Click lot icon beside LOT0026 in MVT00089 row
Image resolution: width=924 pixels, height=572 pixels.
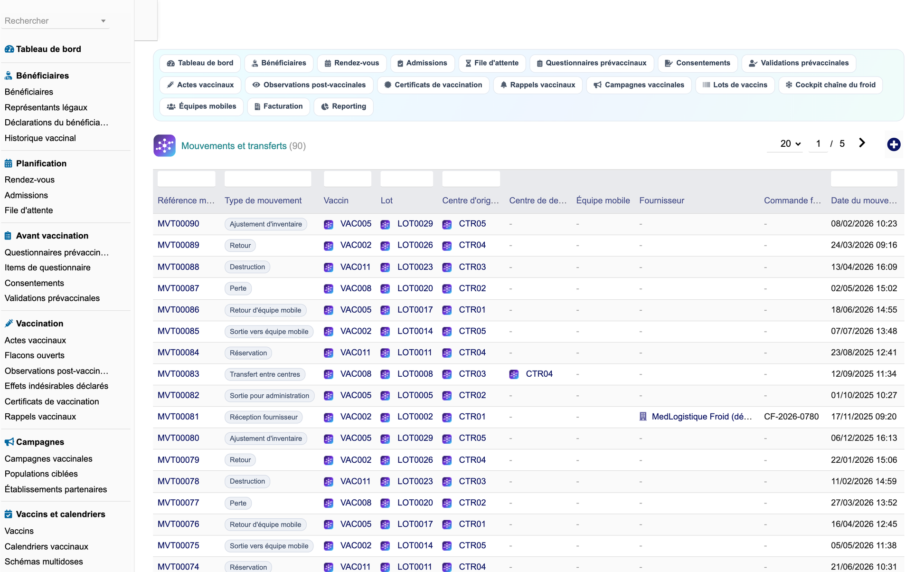[x=385, y=246]
